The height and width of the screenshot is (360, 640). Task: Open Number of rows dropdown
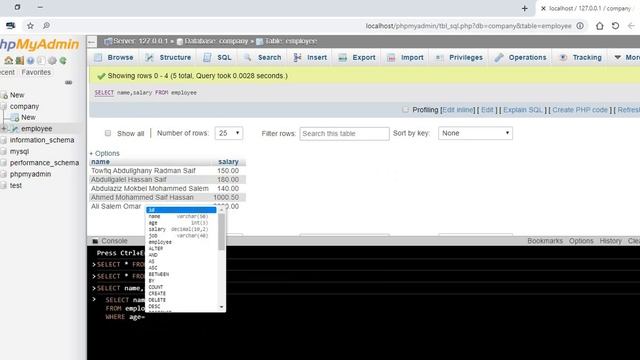pos(229,133)
